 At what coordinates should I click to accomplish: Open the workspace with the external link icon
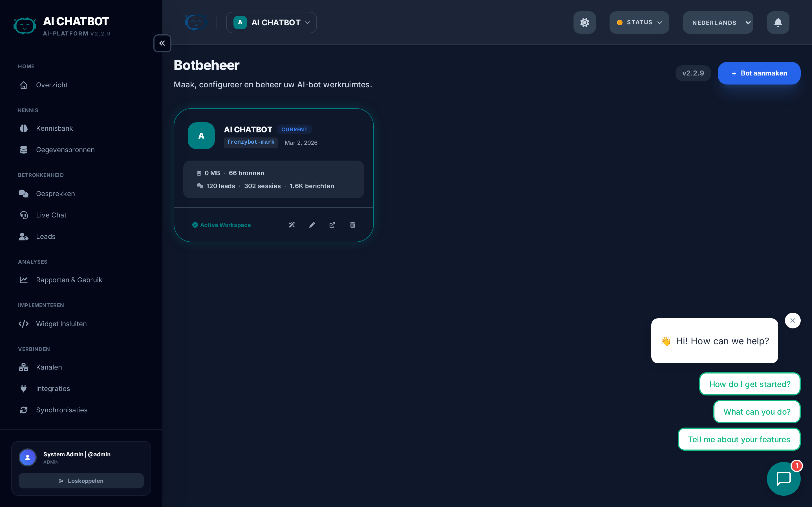point(332,225)
